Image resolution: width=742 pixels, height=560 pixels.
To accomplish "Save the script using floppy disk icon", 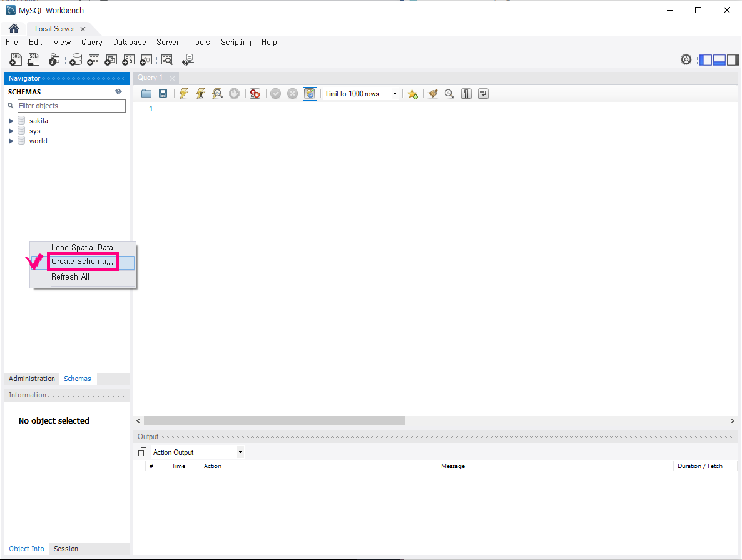I will (163, 94).
